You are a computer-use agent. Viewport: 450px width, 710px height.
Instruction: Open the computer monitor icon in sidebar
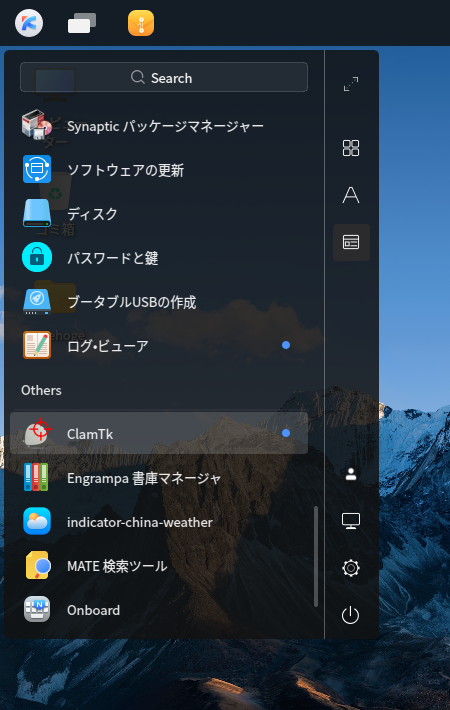point(351,521)
